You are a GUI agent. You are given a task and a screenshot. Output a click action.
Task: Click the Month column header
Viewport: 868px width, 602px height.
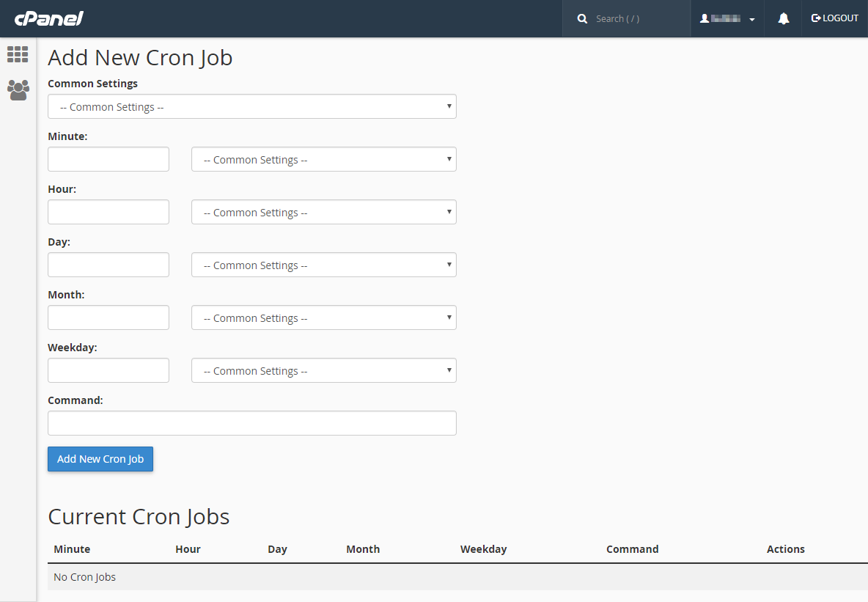tap(363, 549)
